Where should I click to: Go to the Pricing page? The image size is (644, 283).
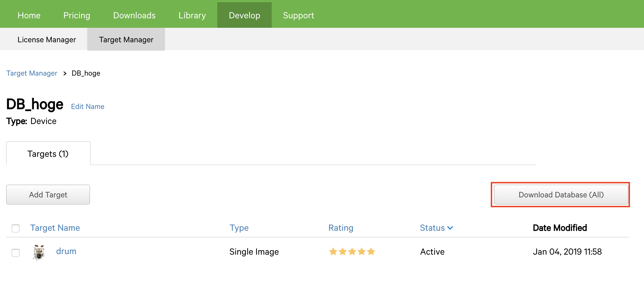[77, 15]
